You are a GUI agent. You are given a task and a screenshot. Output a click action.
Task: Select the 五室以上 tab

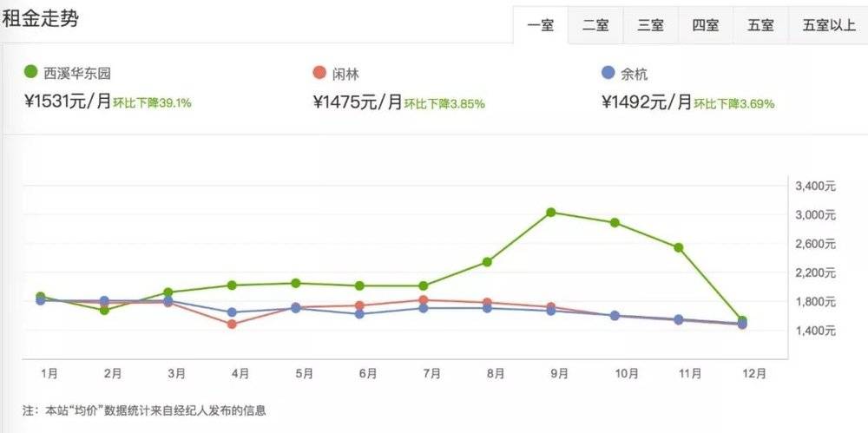pos(829,25)
